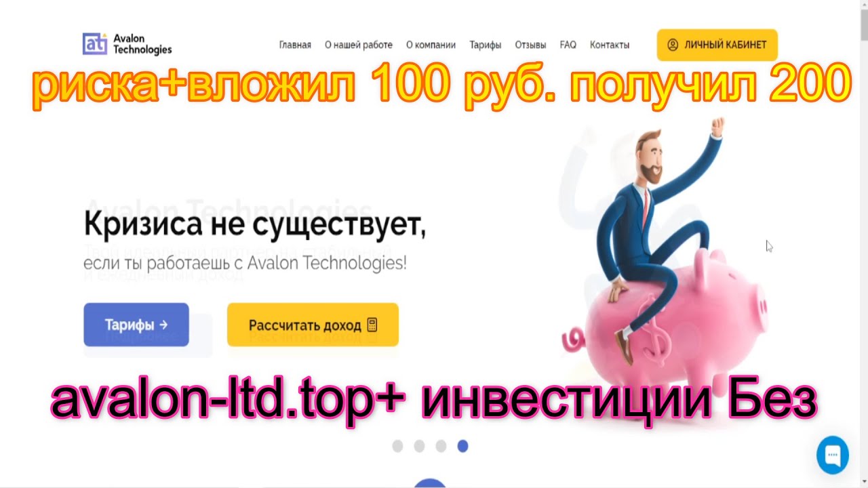Open the О нашей работе menu item
868x488 pixels.
click(359, 45)
